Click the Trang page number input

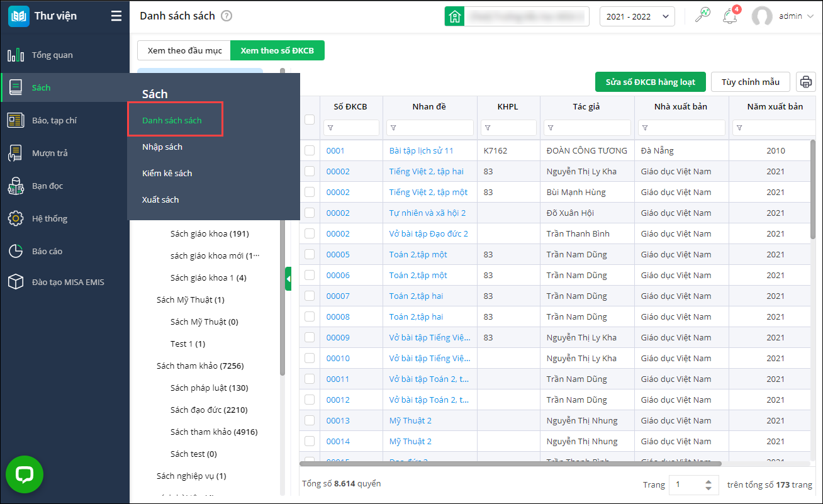(x=686, y=485)
